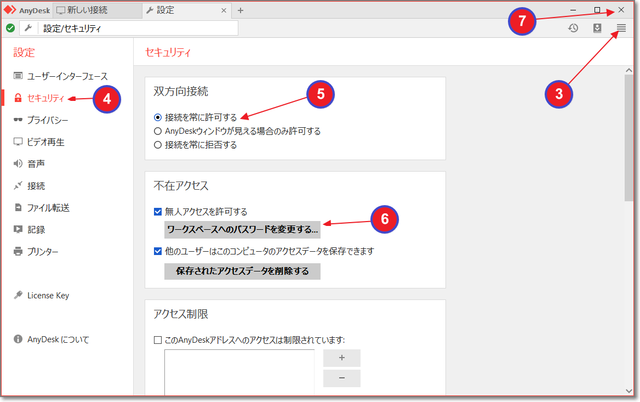The image size is (640, 402).
Task: Open 音声 audio settings
Action: (36, 164)
